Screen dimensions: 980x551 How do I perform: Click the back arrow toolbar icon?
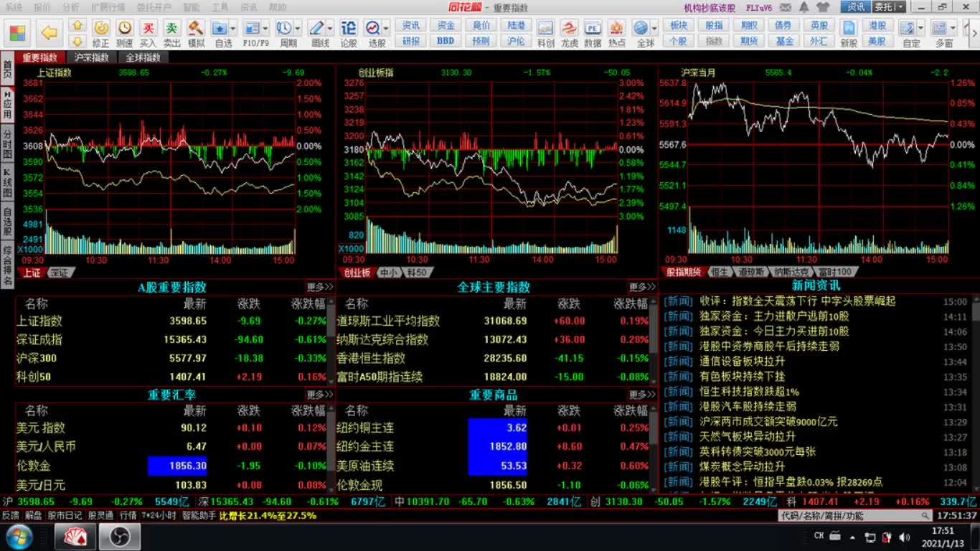pyautogui.click(x=49, y=32)
